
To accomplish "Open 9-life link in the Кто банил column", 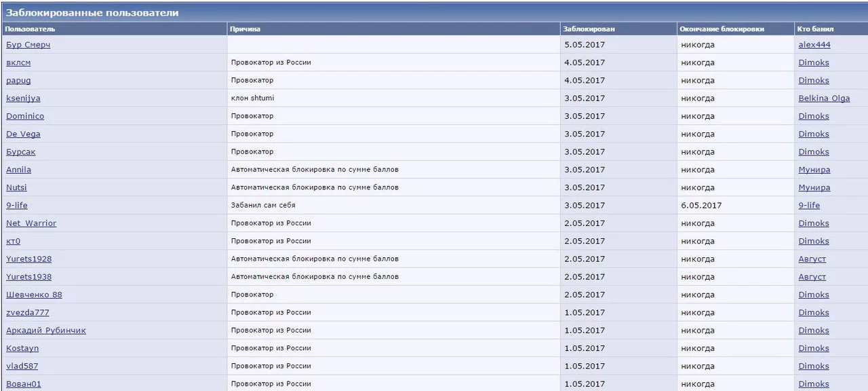I will 809,205.
